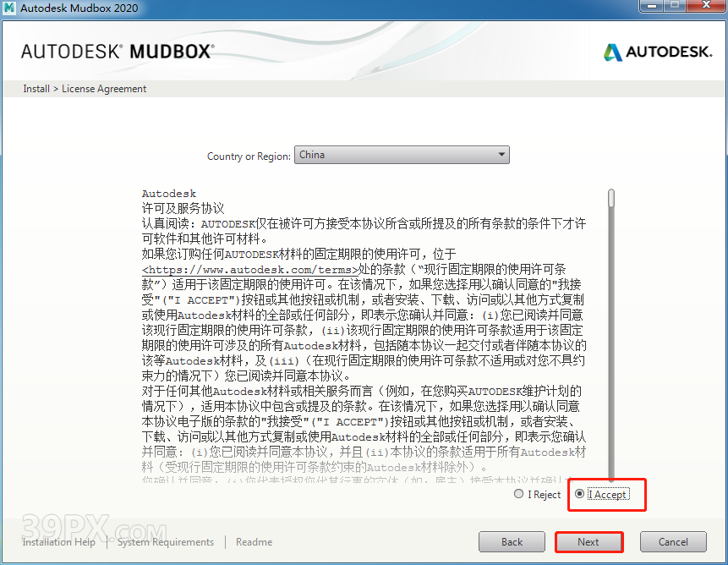Open the Country or Region dropdown
Viewport: 728px width, 565px height.
coord(402,155)
